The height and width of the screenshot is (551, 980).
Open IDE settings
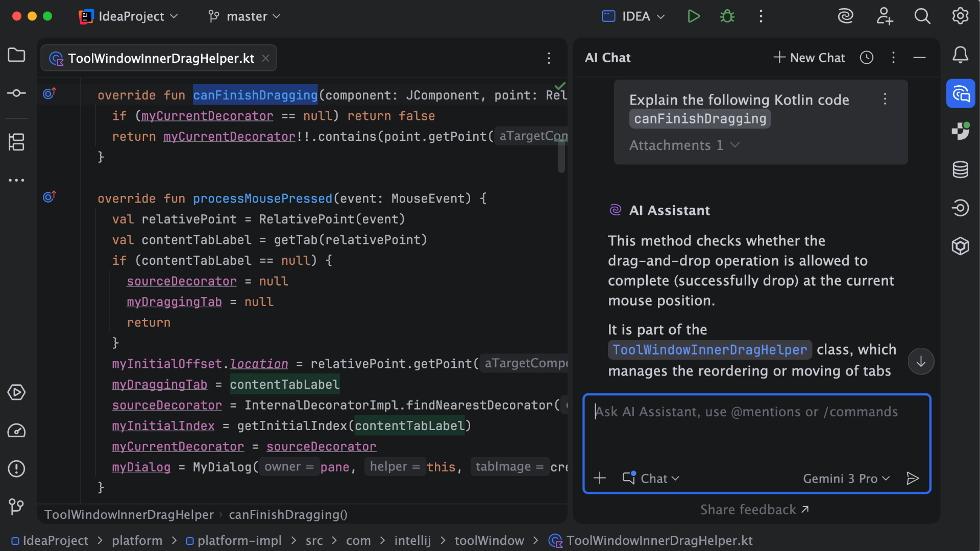click(961, 16)
